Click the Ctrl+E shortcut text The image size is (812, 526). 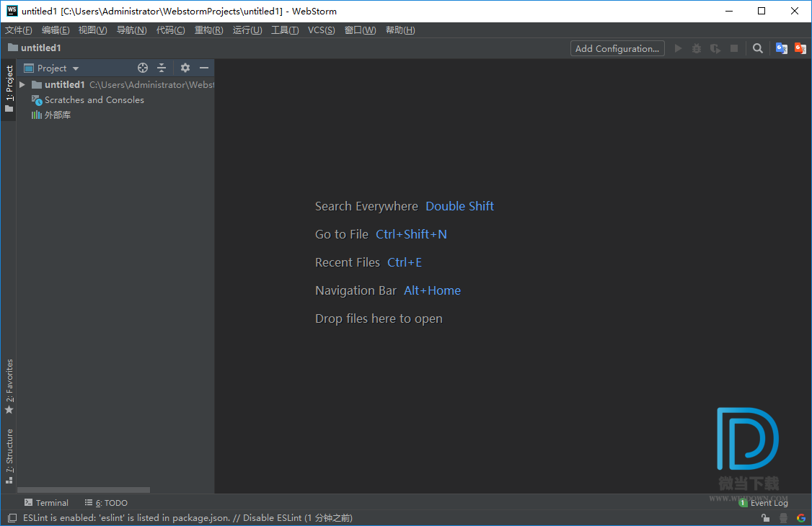click(405, 262)
